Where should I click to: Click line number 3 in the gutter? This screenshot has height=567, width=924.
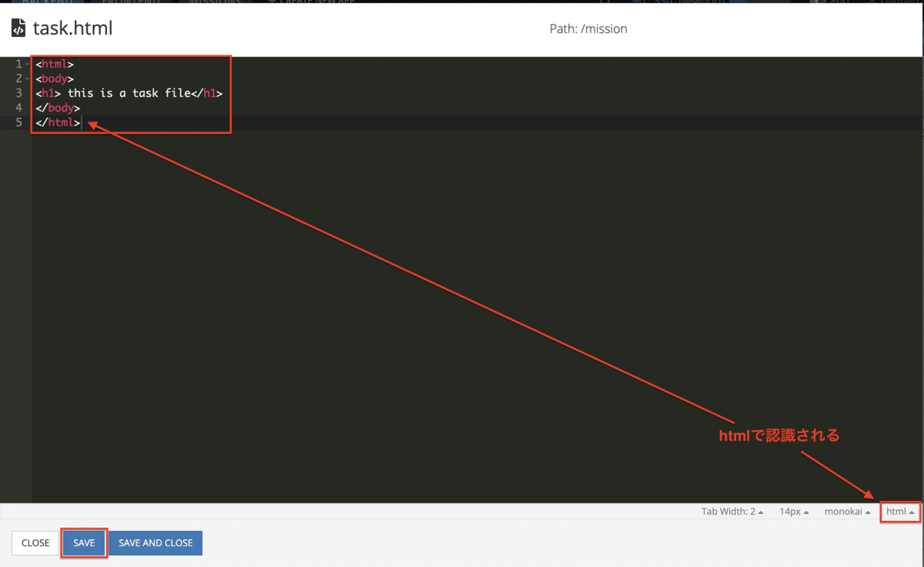tap(18, 94)
